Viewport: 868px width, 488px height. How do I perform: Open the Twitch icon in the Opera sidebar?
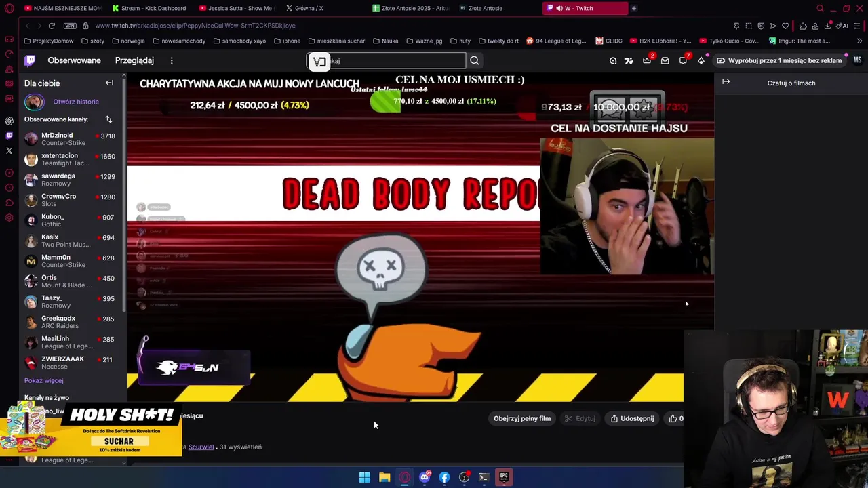[9, 136]
